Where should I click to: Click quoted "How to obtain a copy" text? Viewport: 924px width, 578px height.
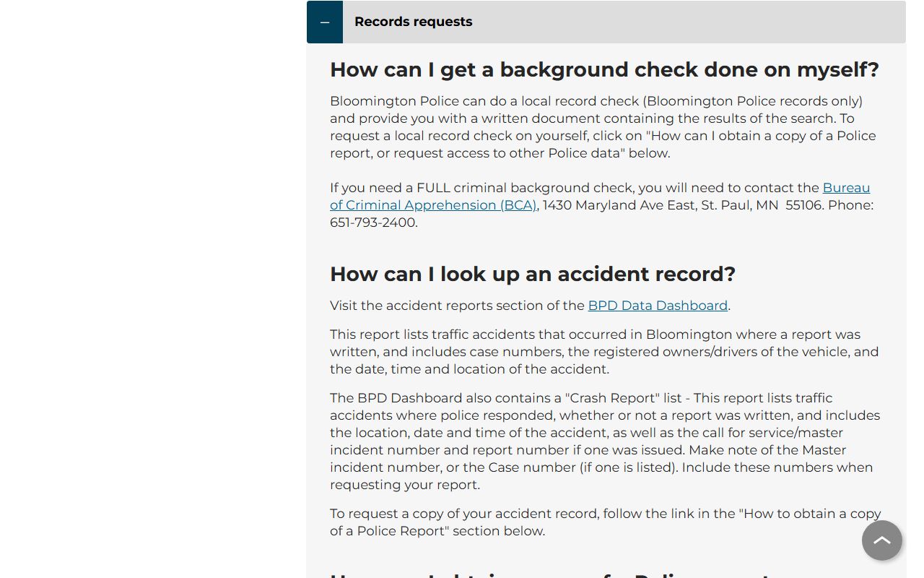pyautogui.click(x=808, y=514)
